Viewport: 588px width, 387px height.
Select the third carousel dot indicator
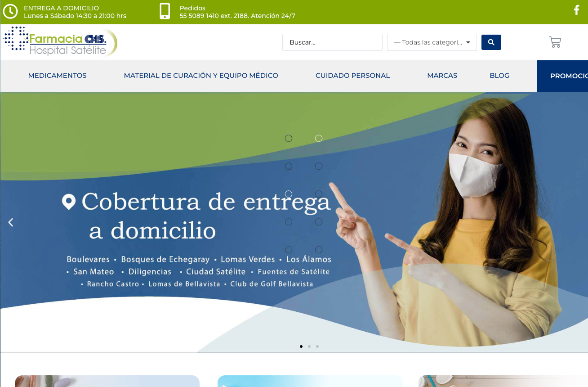(317, 346)
